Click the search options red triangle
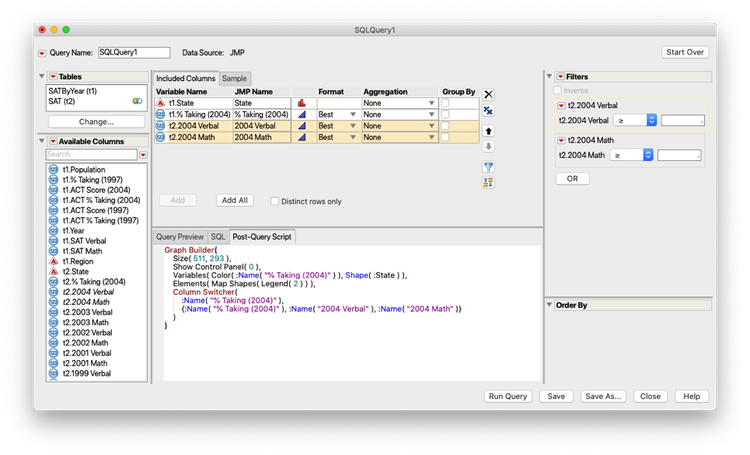Viewport: 750px width, 455px height. pyautogui.click(x=143, y=155)
